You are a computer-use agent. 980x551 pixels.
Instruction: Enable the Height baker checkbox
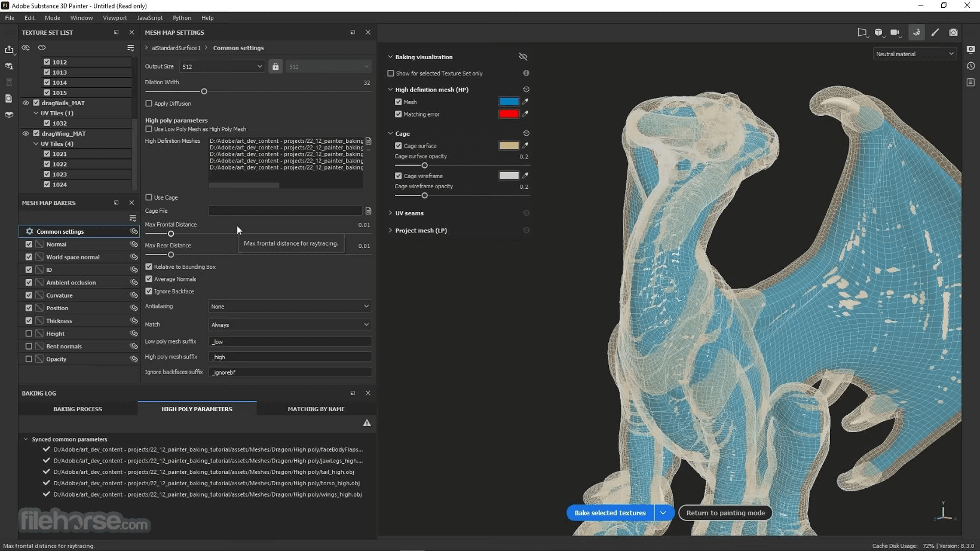point(29,333)
